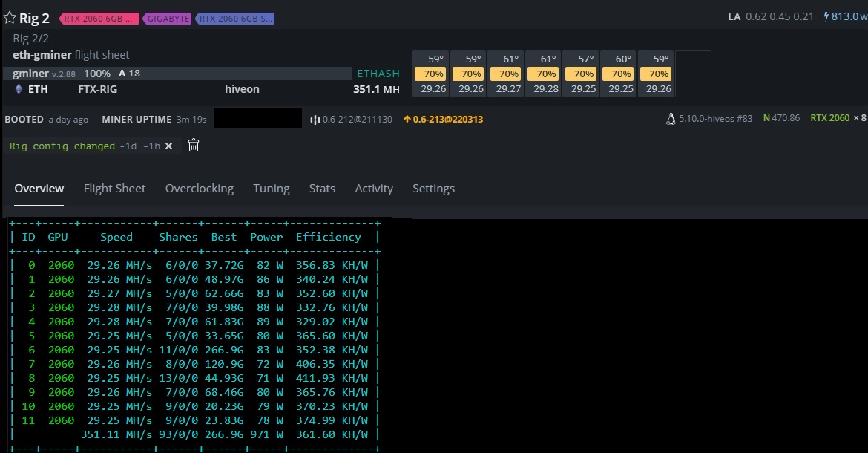Click the ETH coin icon
Viewport: 868px width, 453px height.
click(x=17, y=88)
